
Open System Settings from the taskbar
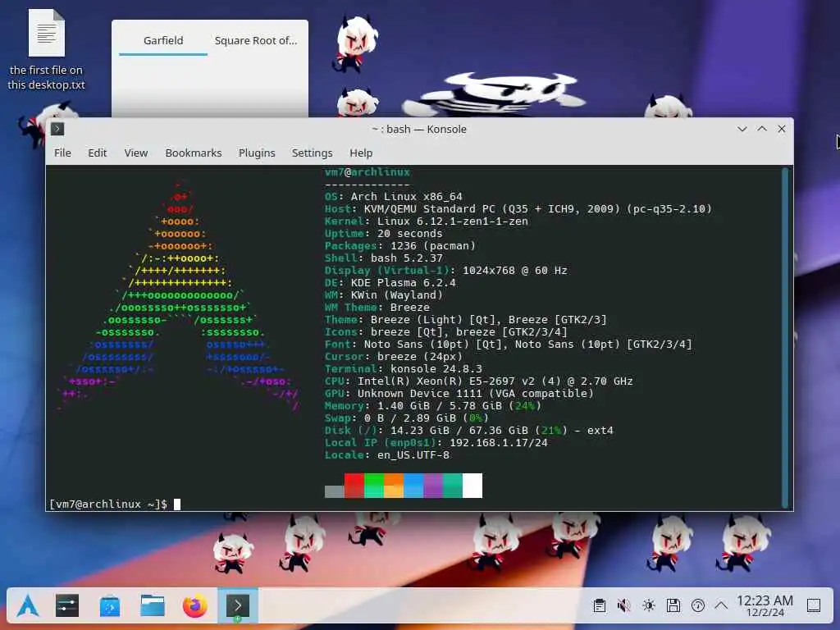pos(67,606)
